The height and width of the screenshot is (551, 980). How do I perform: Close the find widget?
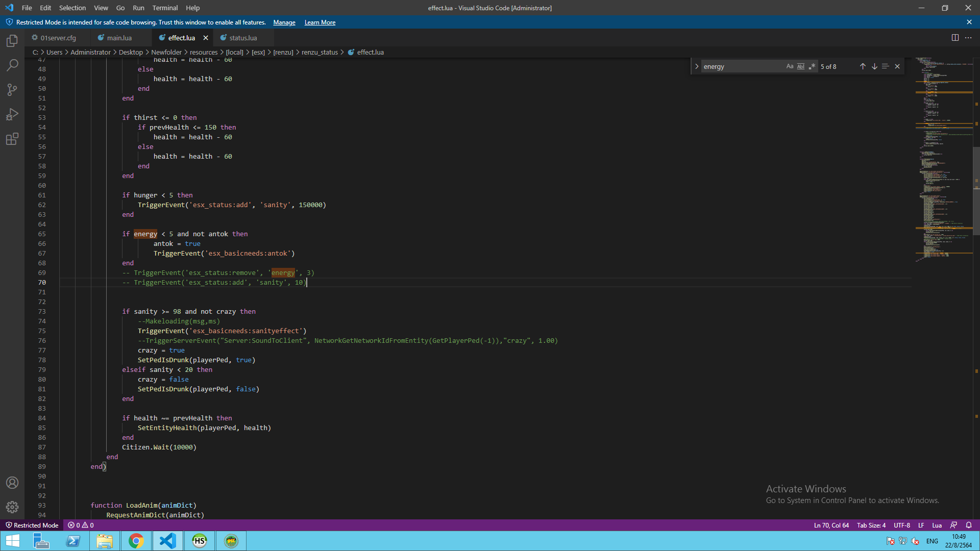(897, 66)
